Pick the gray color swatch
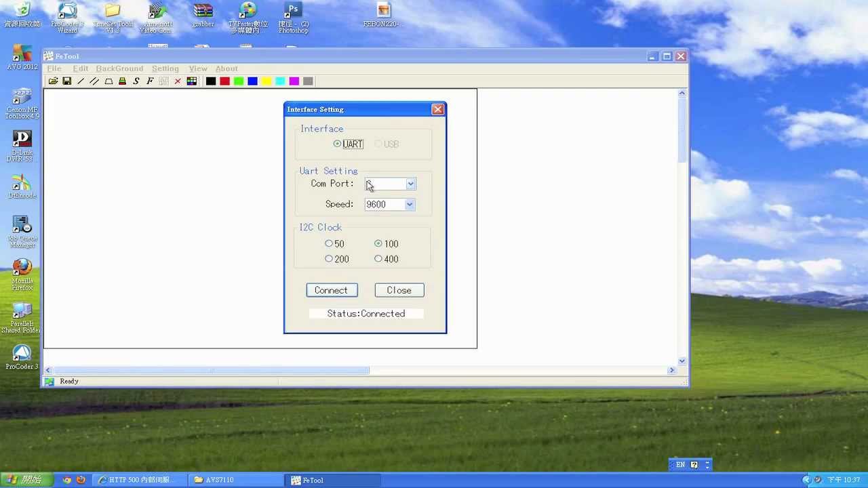 pos(308,81)
